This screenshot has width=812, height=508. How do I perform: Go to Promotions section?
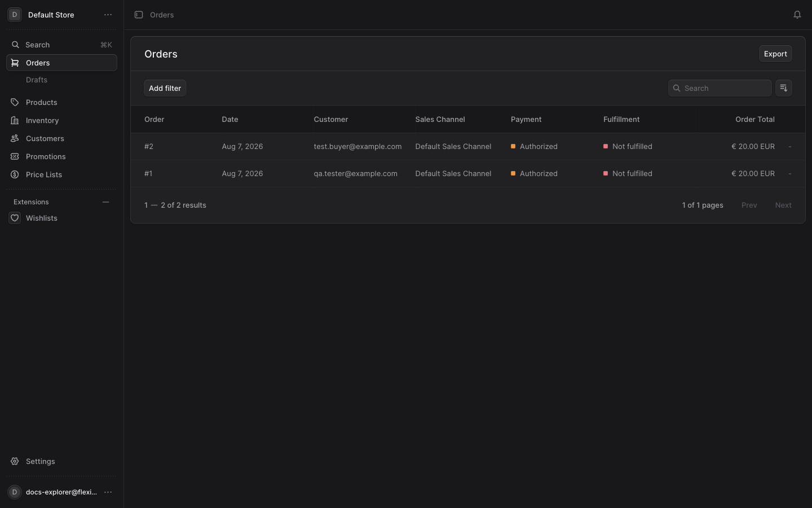coord(61,156)
